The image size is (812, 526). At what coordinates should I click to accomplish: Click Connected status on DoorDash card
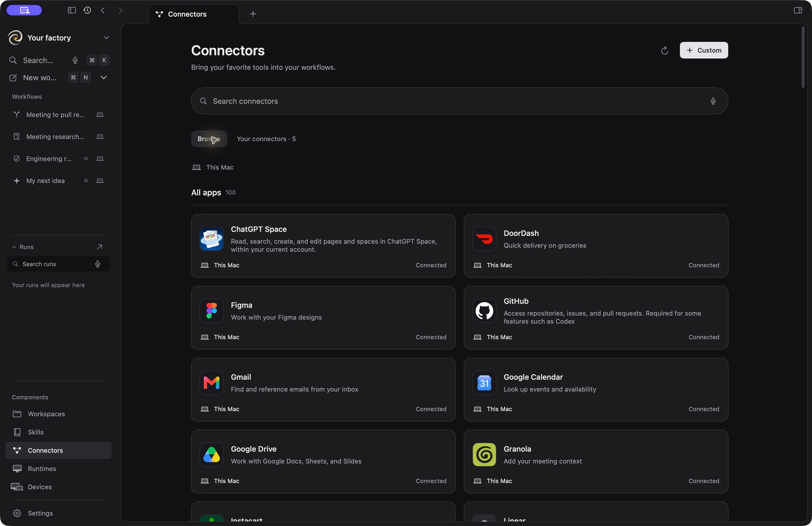pos(704,265)
